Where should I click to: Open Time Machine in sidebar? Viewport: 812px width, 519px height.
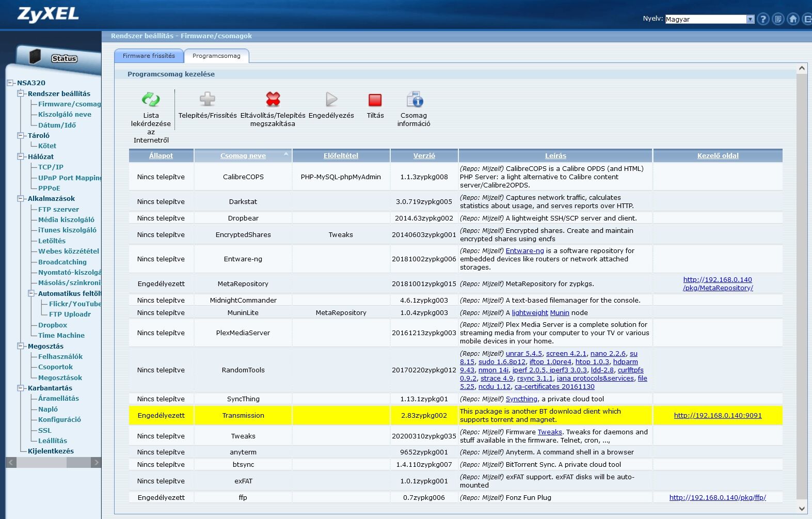coord(61,335)
